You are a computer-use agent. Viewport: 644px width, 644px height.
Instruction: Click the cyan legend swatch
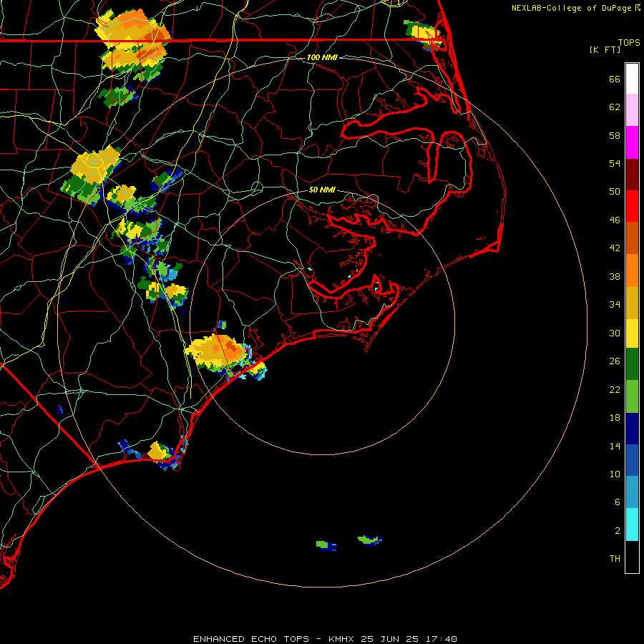click(x=632, y=525)
